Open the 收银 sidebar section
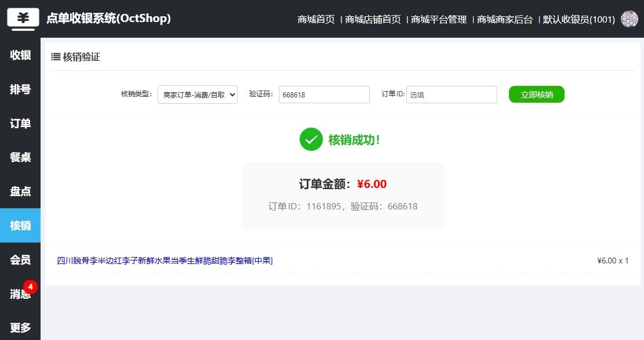Screen dimensions: 644x340 [x=20, y=55]
